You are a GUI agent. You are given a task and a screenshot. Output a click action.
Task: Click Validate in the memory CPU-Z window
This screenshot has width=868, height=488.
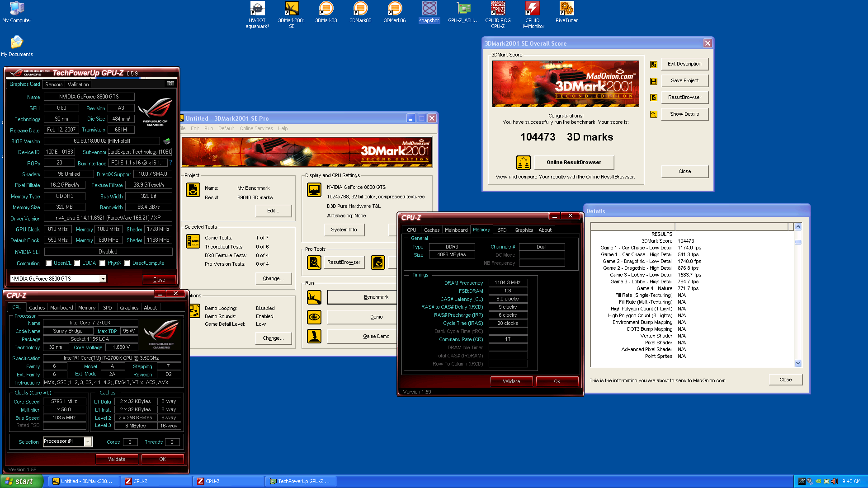pyautogui.click(x=512, y=381)
